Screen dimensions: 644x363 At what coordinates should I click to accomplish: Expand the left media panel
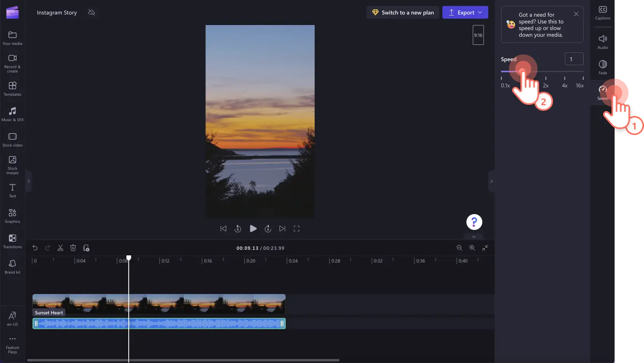(29, 181)
